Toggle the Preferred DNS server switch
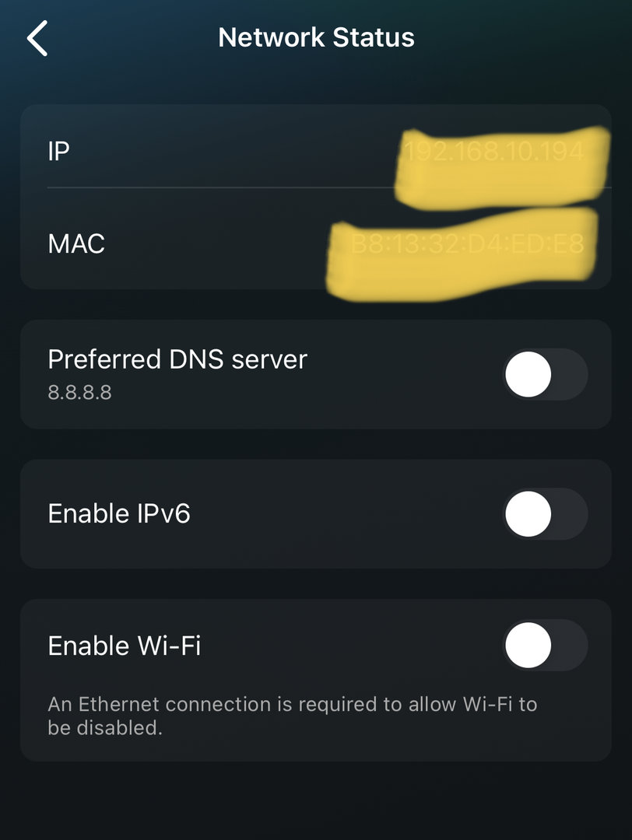Viewport: 632px width, 840px height. 546,375
